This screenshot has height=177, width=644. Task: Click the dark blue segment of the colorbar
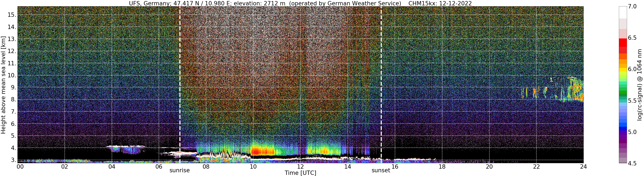[x=623, y=129]
